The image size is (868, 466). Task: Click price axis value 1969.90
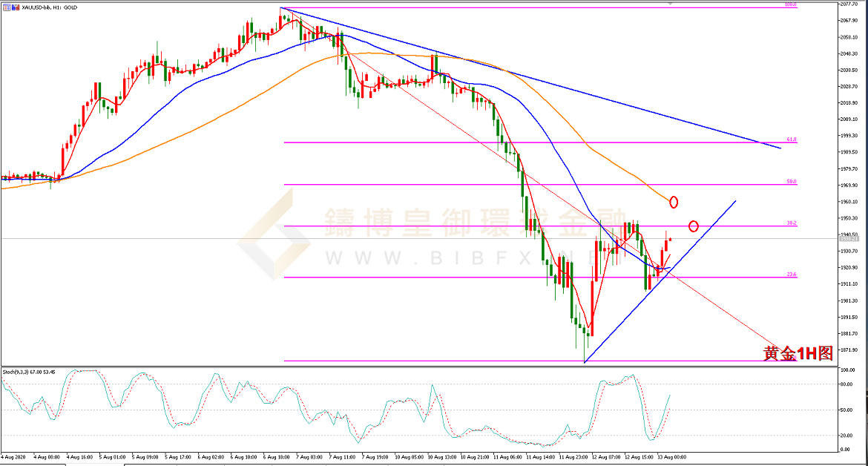[x=849, y=186]
